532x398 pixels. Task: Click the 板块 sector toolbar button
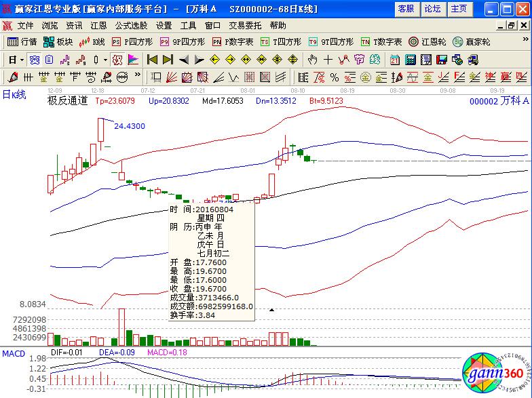click(58, 41)
